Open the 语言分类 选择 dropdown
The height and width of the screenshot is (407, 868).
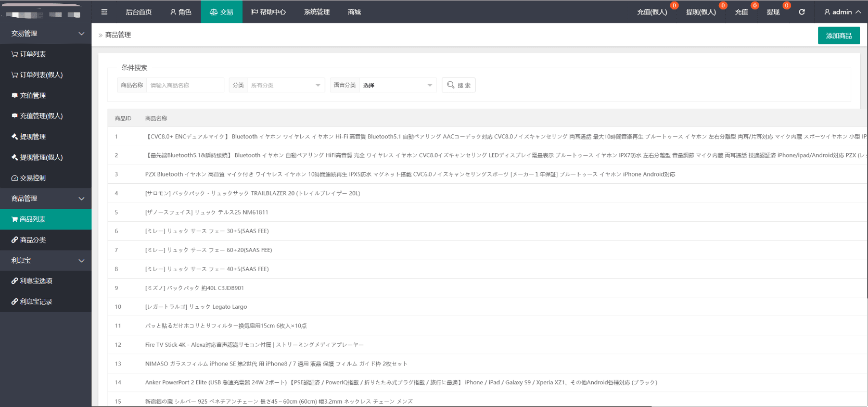pos(398,85)
